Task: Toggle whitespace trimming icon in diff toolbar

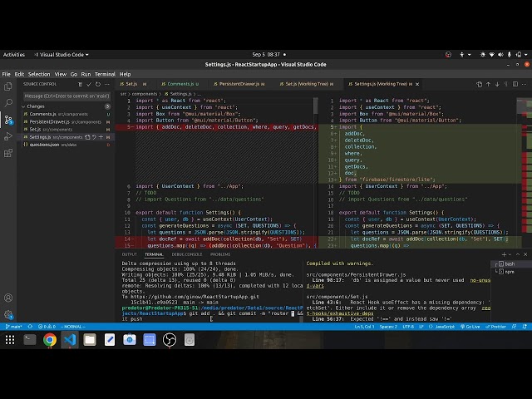Action: tap(506, 84)
